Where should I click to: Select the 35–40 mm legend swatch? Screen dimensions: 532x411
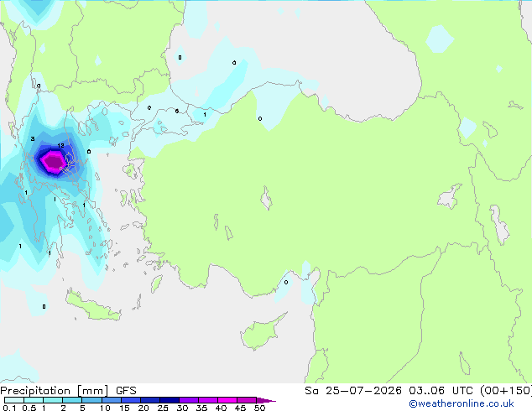click(208, 400)
